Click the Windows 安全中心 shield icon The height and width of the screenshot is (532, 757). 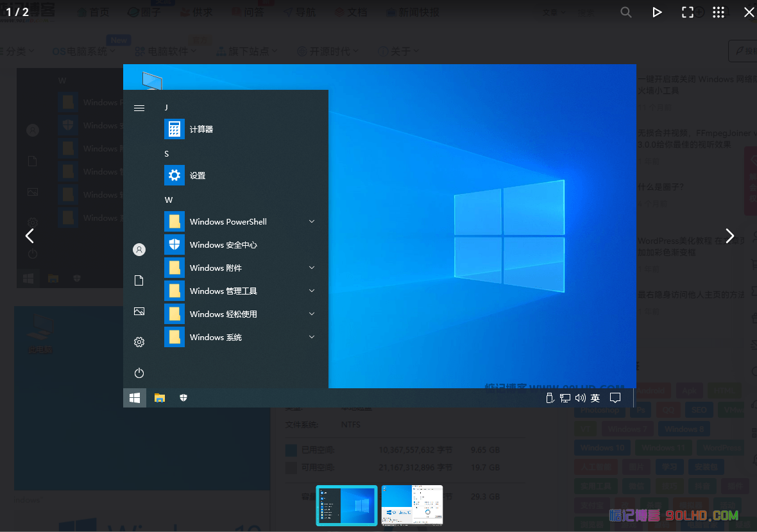(x=174, y=245)
